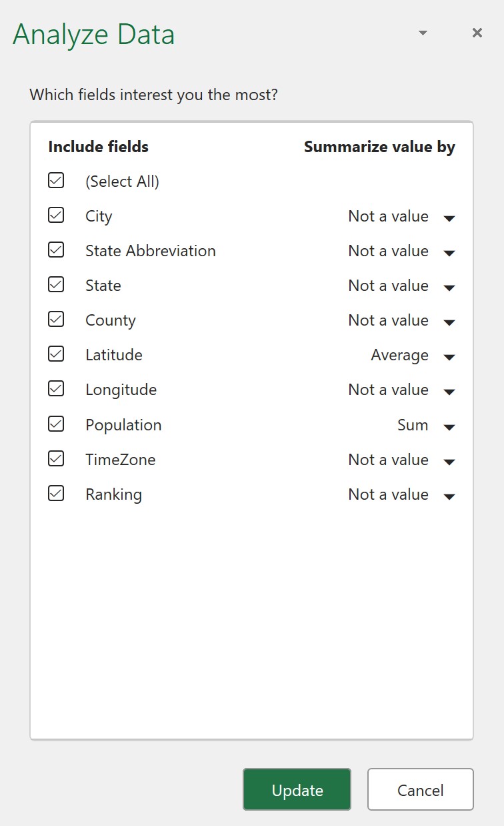The height and width of the screenshot is (826, 504).
Task: Open the Ranking summarize dropdown
Action: 450,496
